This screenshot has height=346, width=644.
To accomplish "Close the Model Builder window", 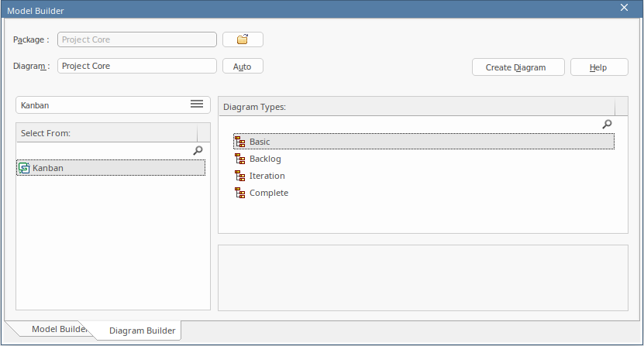I will [x=624, y=7].
